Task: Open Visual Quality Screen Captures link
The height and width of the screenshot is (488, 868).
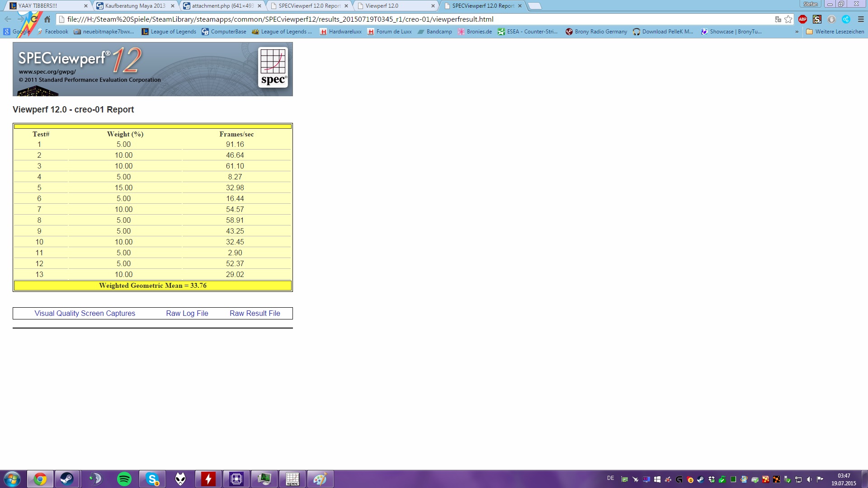Action: (85, 314)
